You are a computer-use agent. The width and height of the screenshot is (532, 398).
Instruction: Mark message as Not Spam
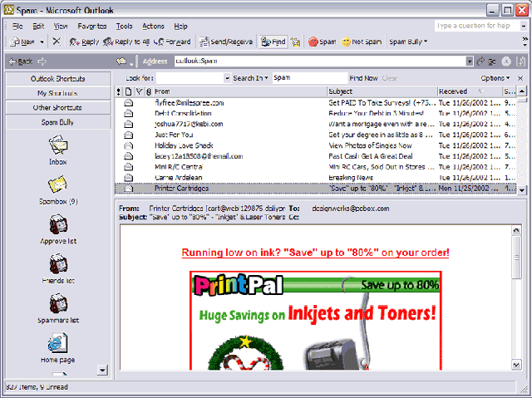point(362,42)
